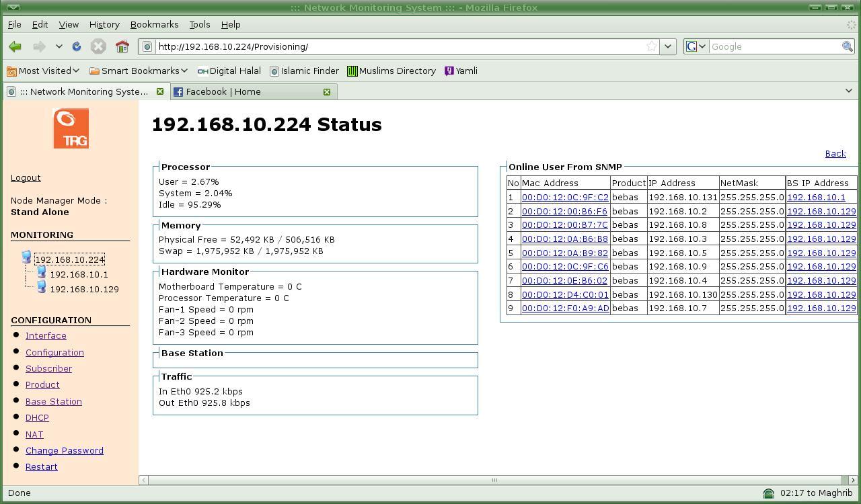Click in the address bar URL field

tap(397, 46)
